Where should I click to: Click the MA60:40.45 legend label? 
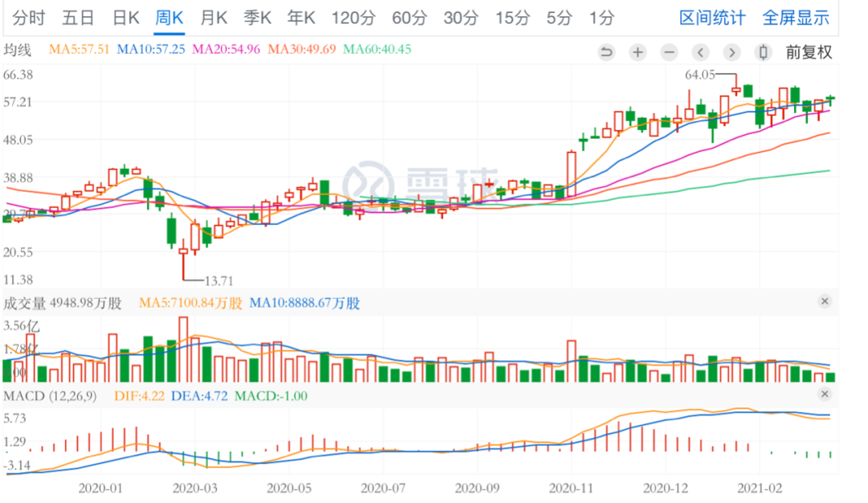tap(377, 49)
